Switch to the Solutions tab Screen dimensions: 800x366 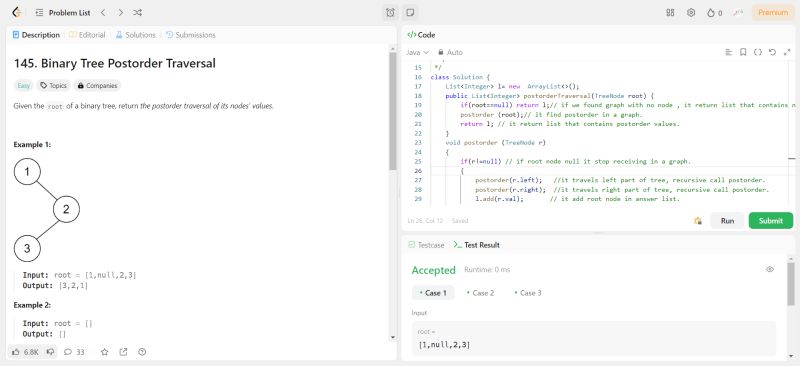pyautogui.click(x=135, y=35)
